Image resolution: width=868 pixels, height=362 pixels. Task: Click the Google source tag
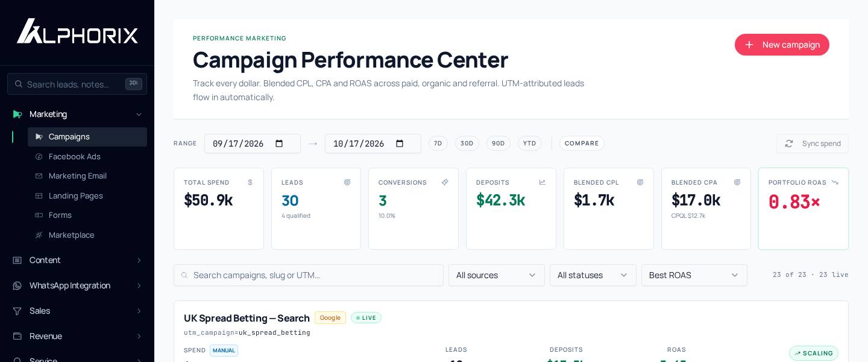(x=330, y=318)
